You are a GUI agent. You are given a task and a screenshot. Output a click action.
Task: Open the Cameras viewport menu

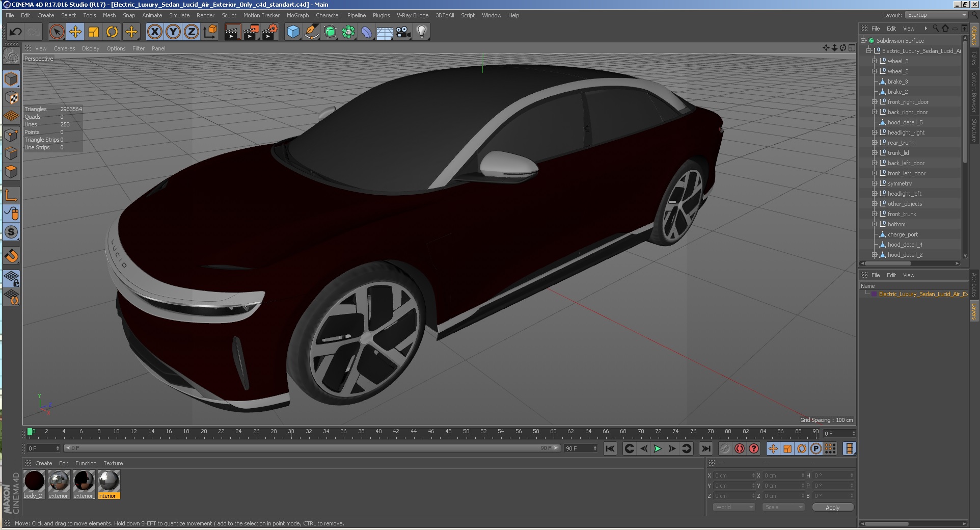coord(64,48)
